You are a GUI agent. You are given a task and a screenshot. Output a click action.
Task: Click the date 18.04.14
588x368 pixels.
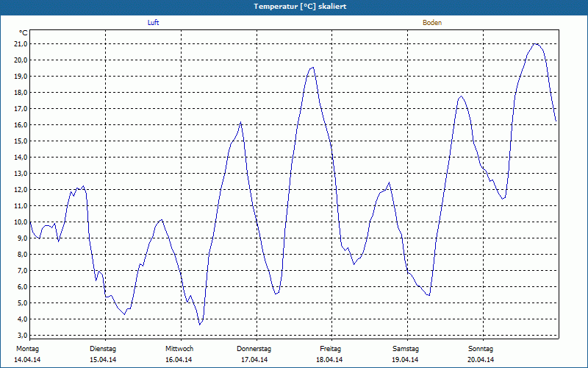click(x=329, y=360)
